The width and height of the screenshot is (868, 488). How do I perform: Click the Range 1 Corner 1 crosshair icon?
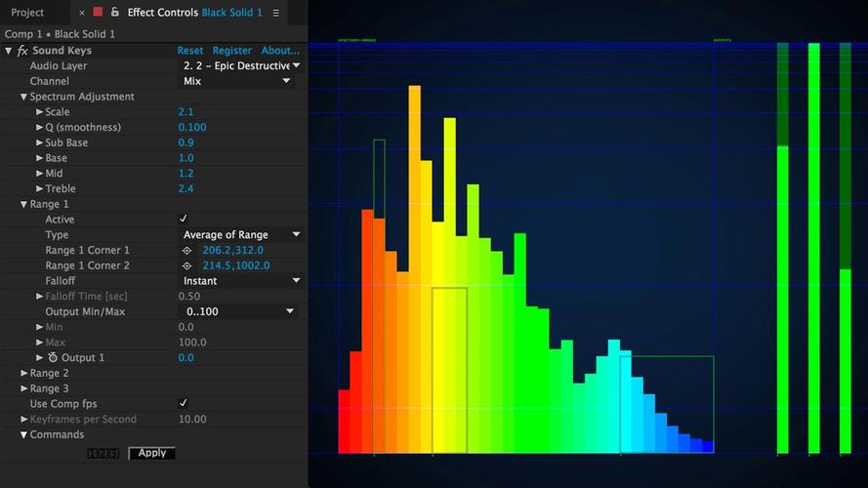pyautogui.click(x=187, y=251)
